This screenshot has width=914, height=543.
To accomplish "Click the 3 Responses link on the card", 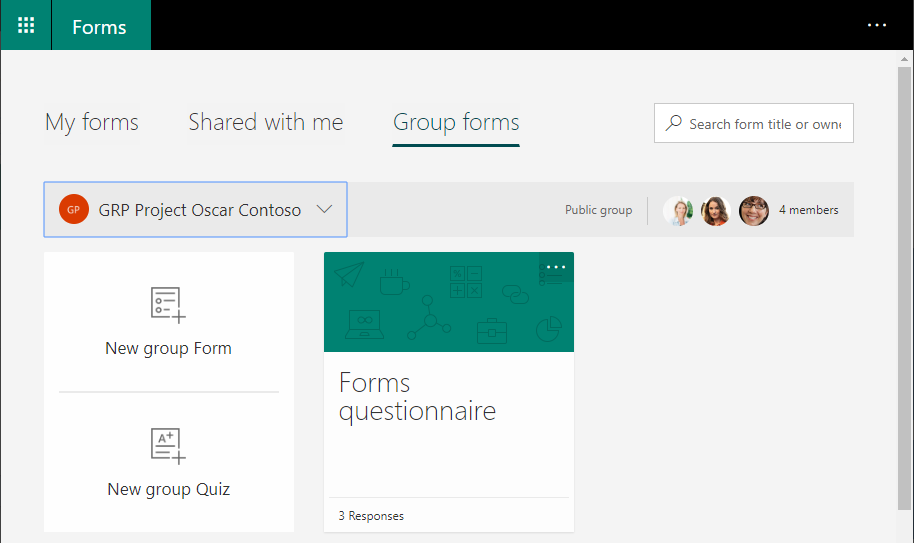I will point(371,516).
